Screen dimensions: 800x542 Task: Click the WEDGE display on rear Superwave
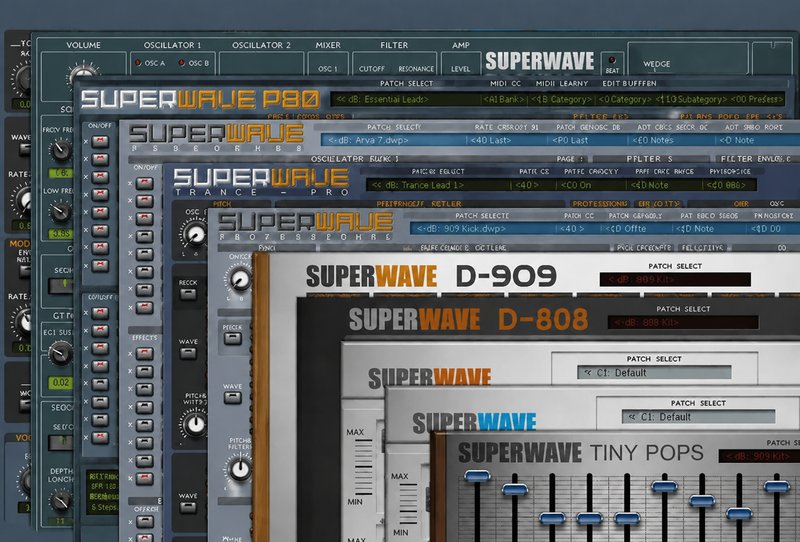coord(688,60)
